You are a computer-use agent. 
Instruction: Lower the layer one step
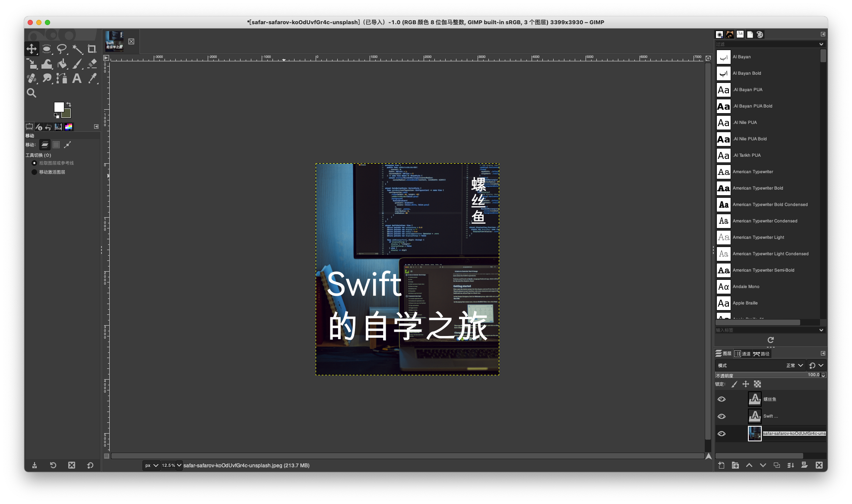click(x=763, y=465)
